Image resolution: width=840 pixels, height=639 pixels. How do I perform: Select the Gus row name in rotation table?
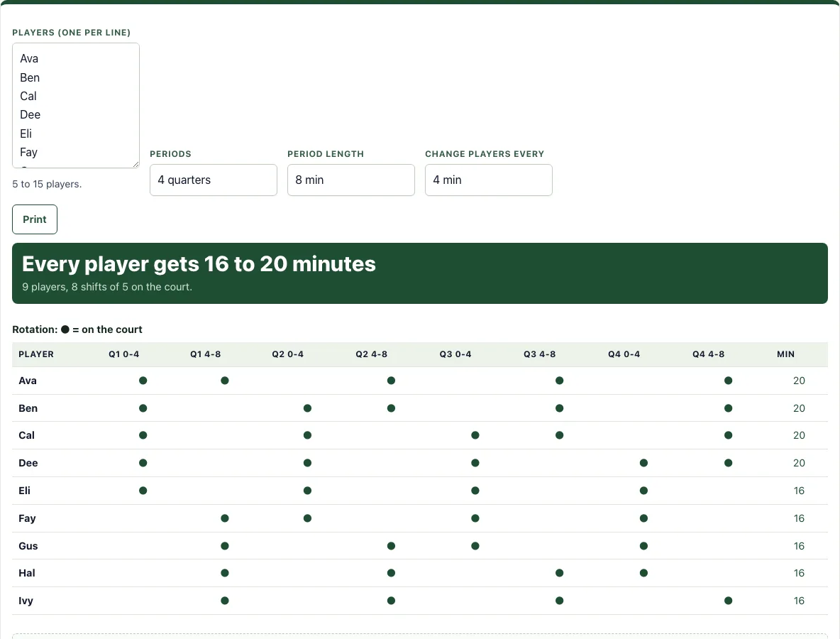28,546
